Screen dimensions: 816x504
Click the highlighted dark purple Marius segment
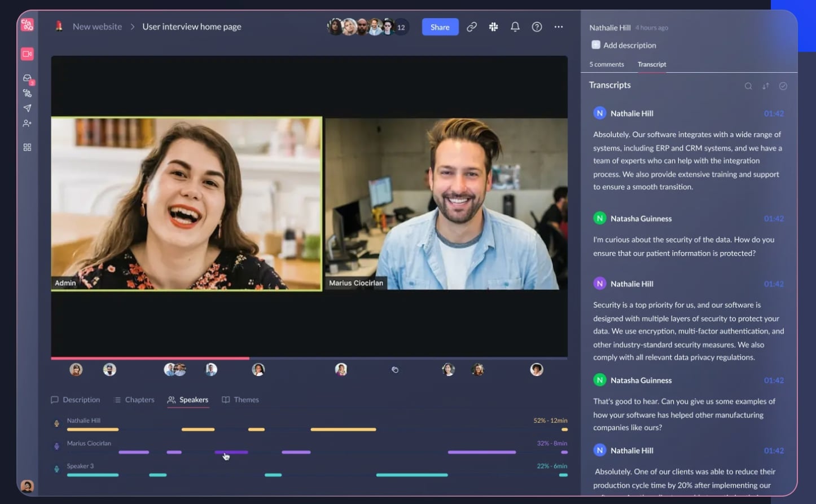231,452
